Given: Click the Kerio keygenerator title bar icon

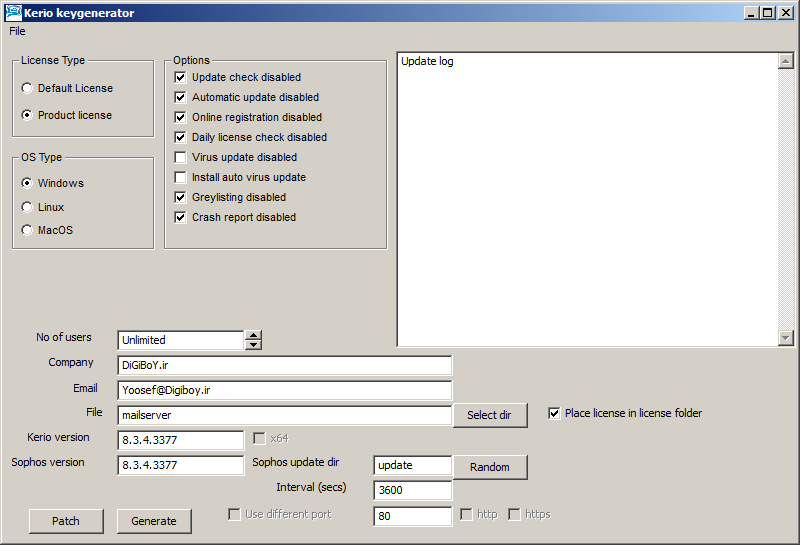Looking at the screenshot, I should tap(13, 12).
